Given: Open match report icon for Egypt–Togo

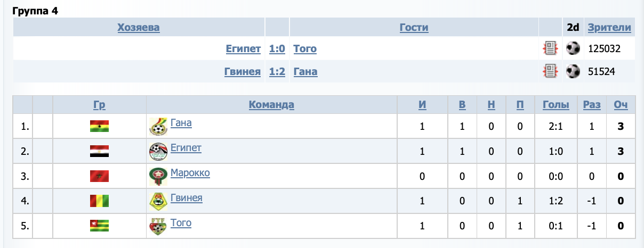Looking at the screenshot, I should (549, 49).
